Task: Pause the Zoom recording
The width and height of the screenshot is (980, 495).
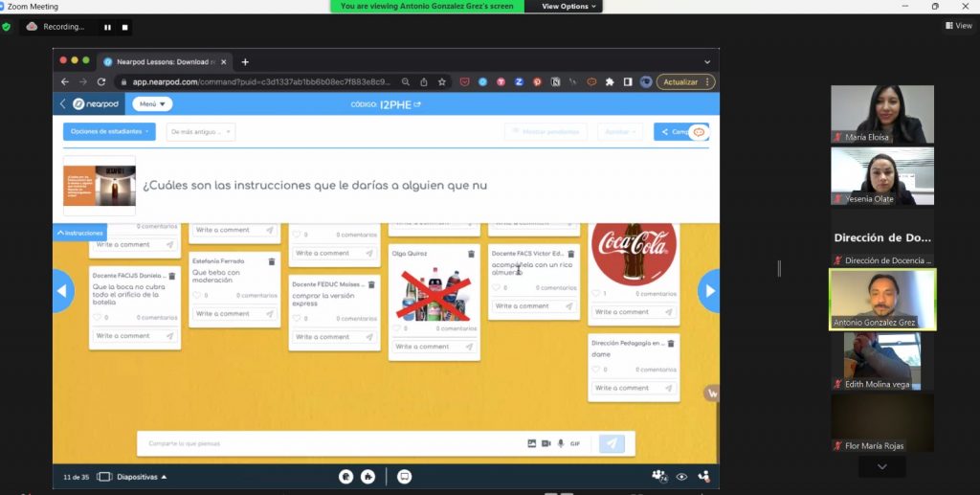Action: point(106,27)
